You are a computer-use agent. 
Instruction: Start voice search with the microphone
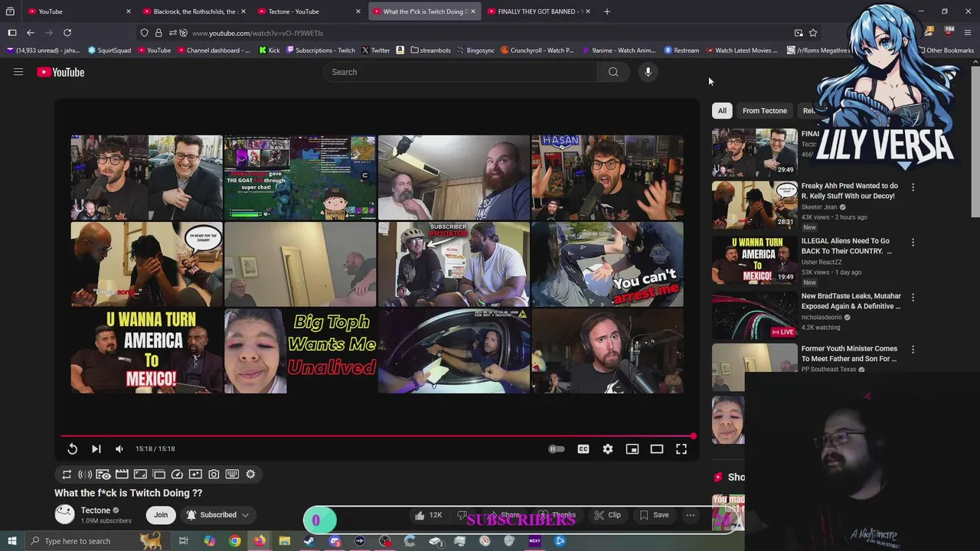648,72
